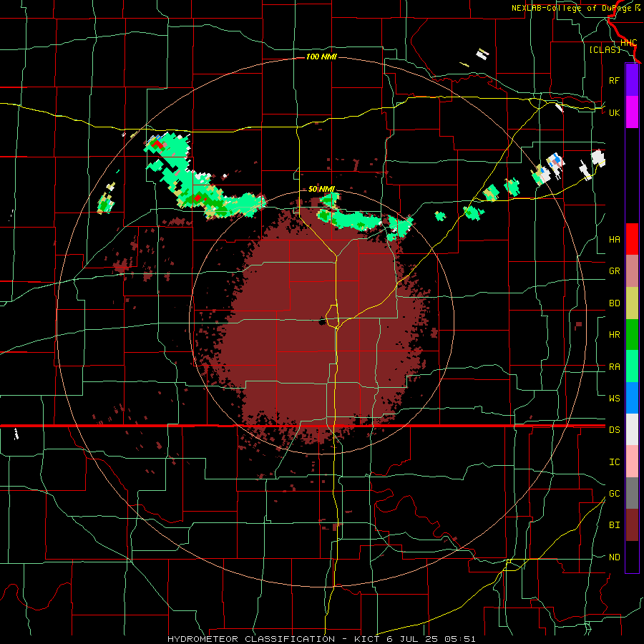
Task: Click the DS white legend swatch
Action: pos(632,429)
